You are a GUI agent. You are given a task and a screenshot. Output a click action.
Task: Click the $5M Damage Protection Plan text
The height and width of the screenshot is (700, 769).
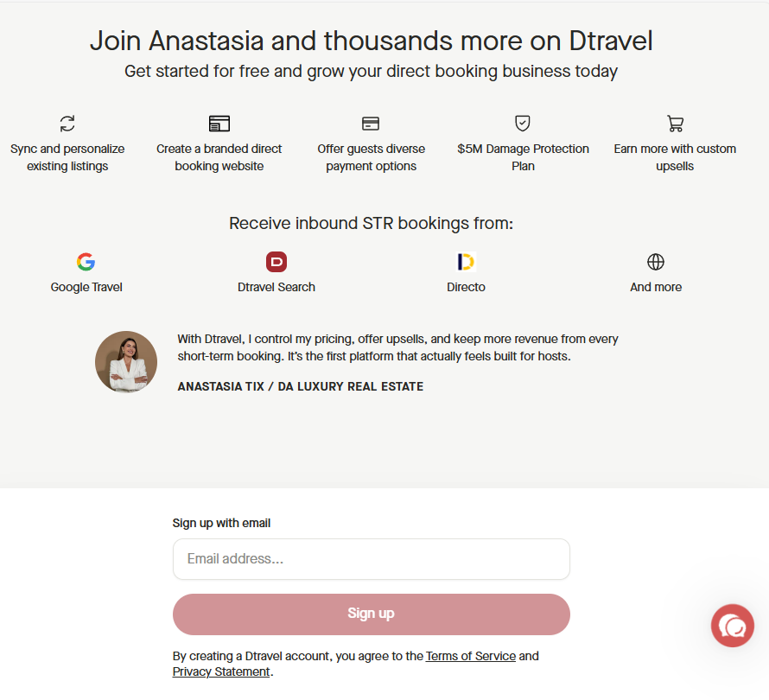click(x=523, y=157)
